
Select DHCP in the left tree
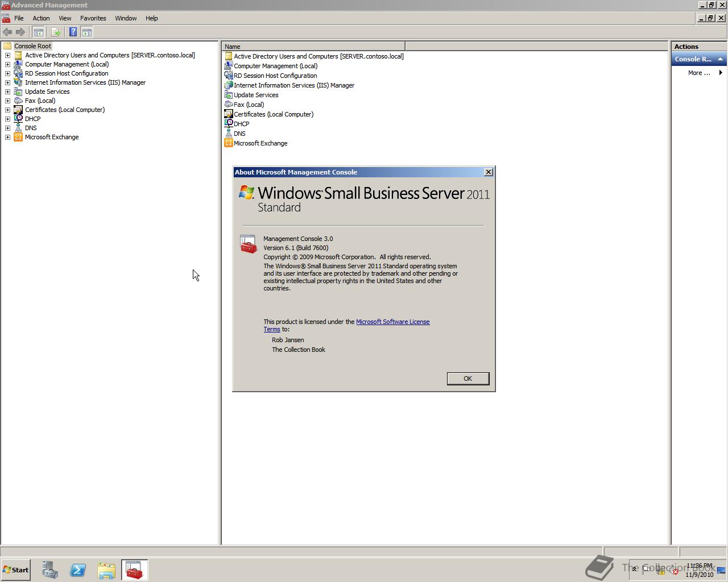click(32, 119)
